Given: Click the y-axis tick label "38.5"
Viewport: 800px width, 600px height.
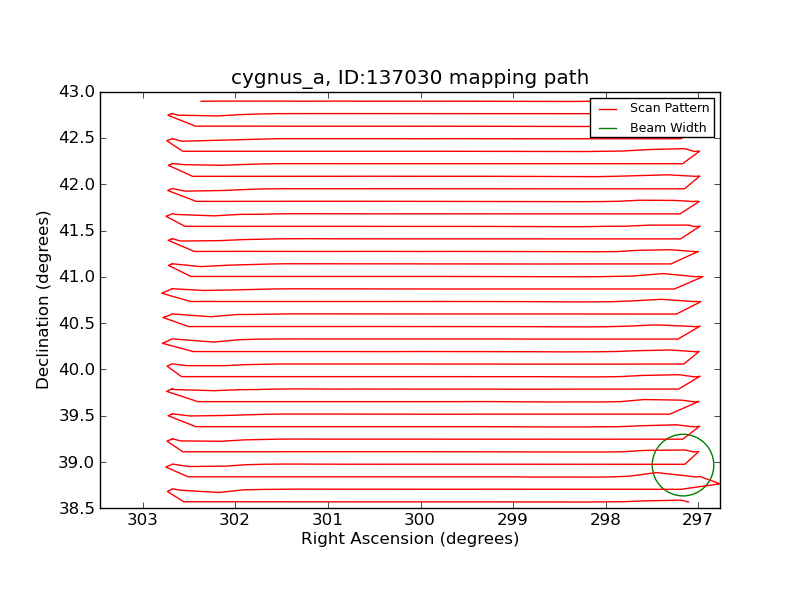Looking at the screenshot, I should 77,509.
